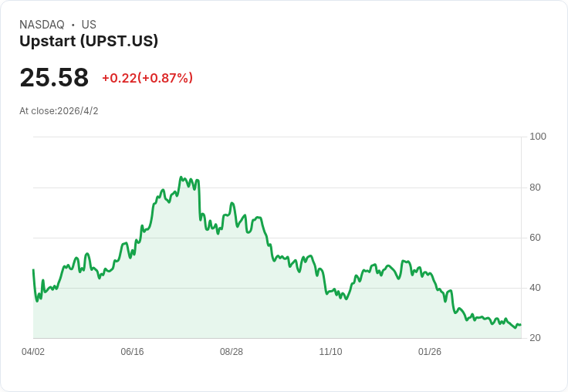Select the 11/10 date on x-axis
The width and height of the screenshot is (568, 392).
[x=330, y=352]
